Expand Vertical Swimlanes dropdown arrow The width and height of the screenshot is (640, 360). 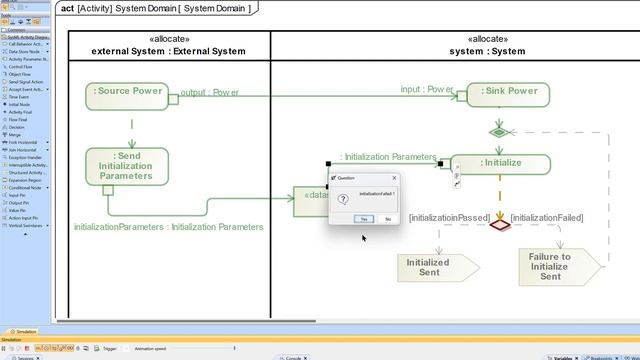point(47,225)
